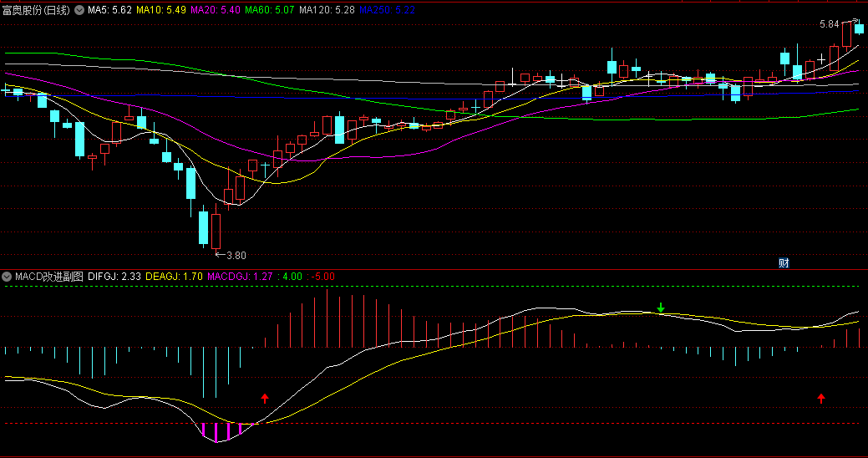Select the MA20: 5.40 indicator label
868x458 pixels.
coord(216,10)
